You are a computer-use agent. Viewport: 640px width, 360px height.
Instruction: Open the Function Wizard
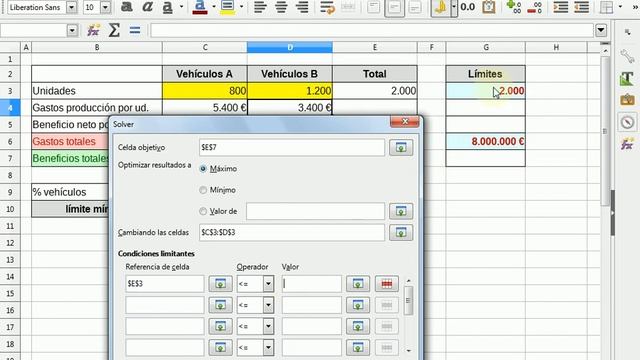93,30
